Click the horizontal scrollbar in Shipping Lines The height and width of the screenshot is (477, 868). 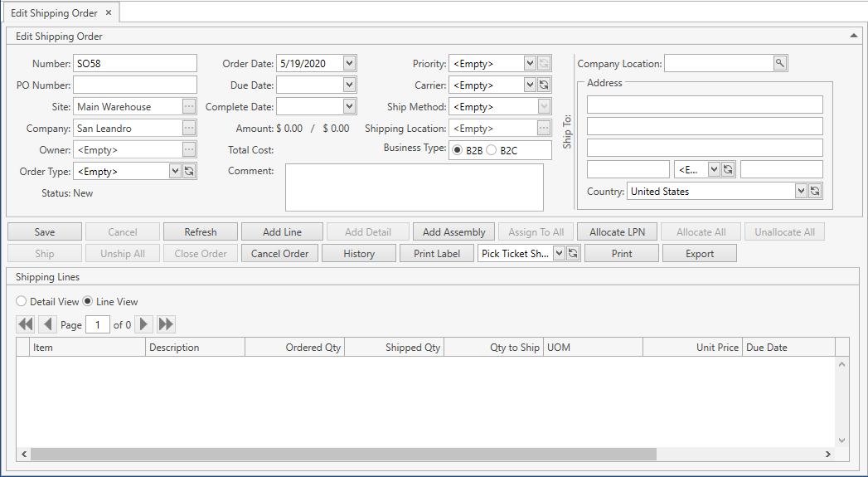pos(343,455)
